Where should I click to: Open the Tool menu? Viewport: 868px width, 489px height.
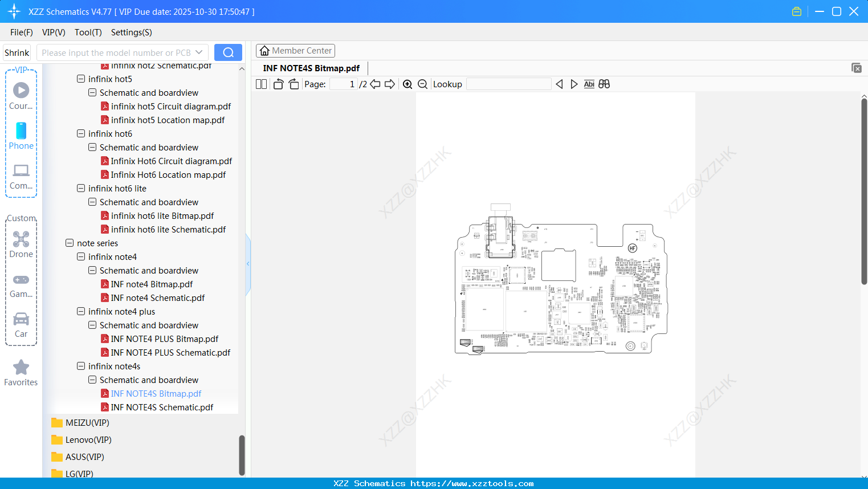(87, 32)
